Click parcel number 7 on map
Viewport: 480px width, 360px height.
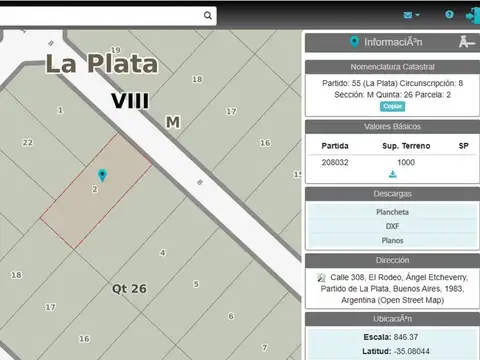[x=264, y=348]
